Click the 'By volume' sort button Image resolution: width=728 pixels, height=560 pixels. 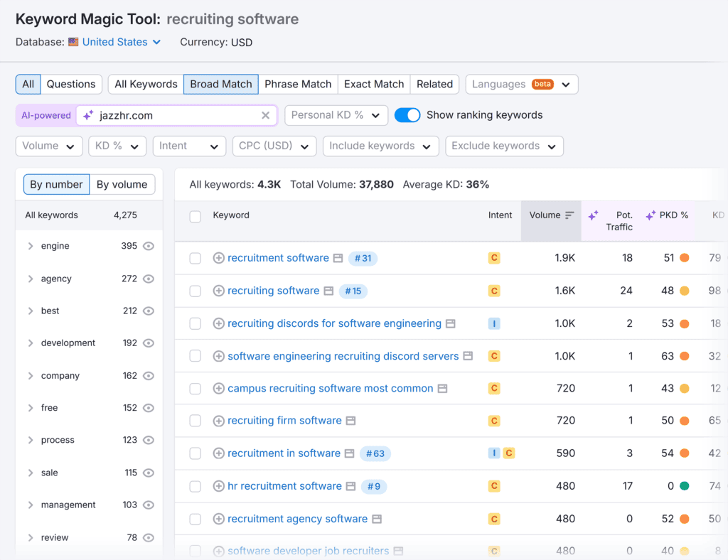pyautogui.click(x=122, y=184)
